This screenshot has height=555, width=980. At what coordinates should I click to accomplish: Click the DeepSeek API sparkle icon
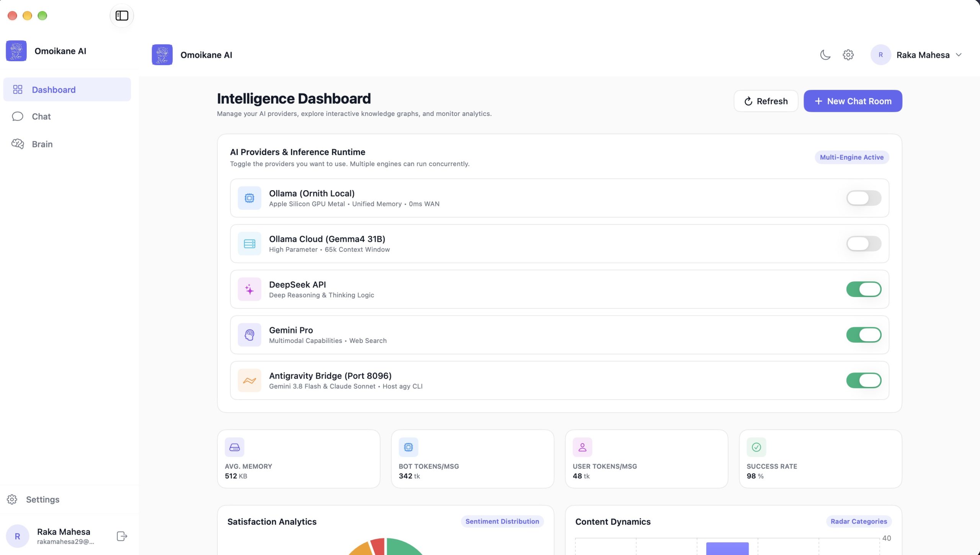250,289
